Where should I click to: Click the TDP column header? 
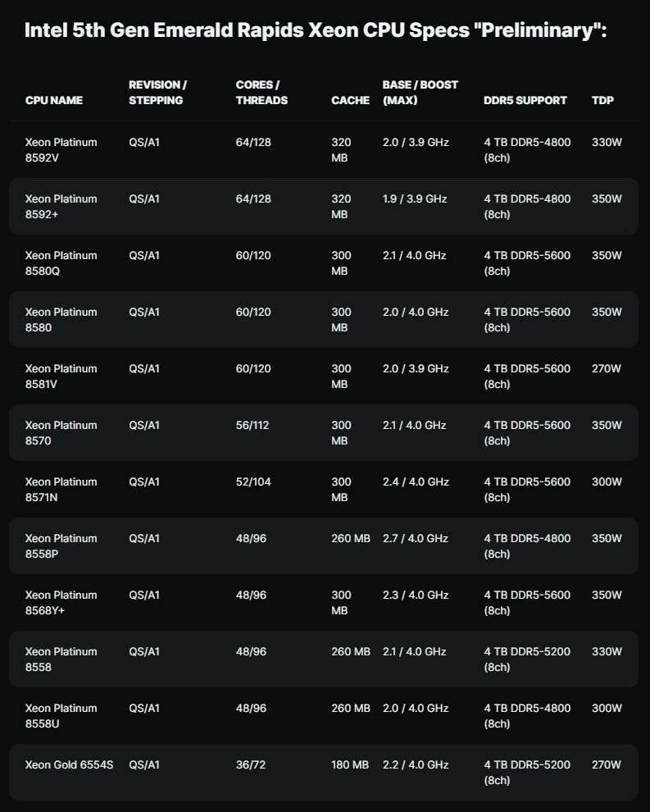tap(602, 100)
